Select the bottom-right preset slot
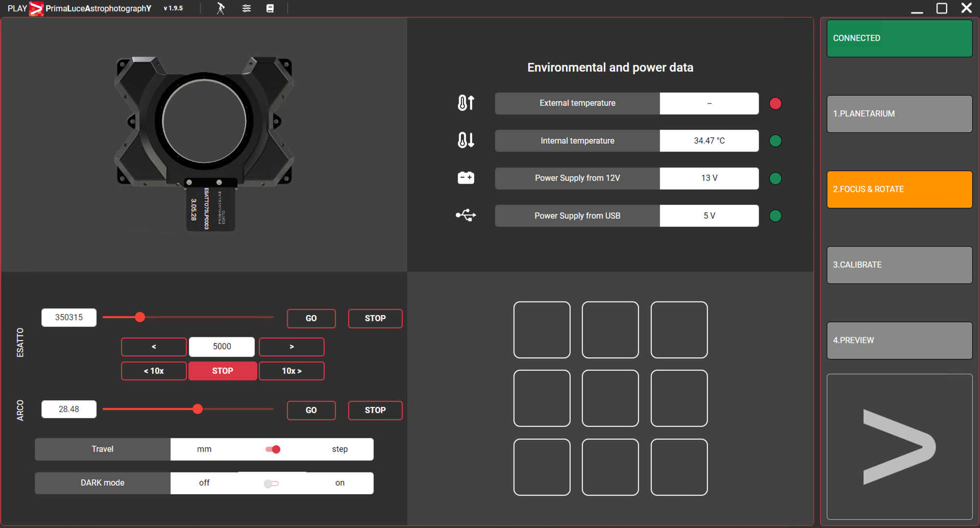Image resolution: width=980 pixels, height=528 pixels. coord(679,467)
